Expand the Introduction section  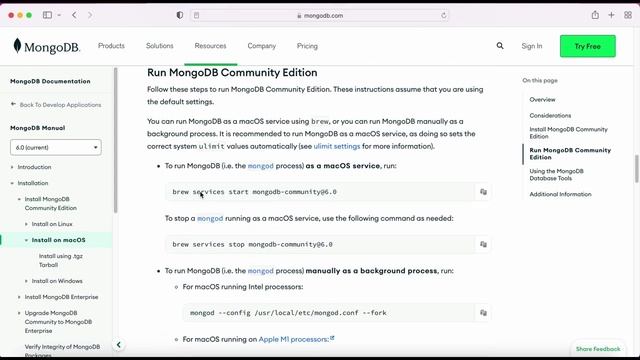click(12, 167)
